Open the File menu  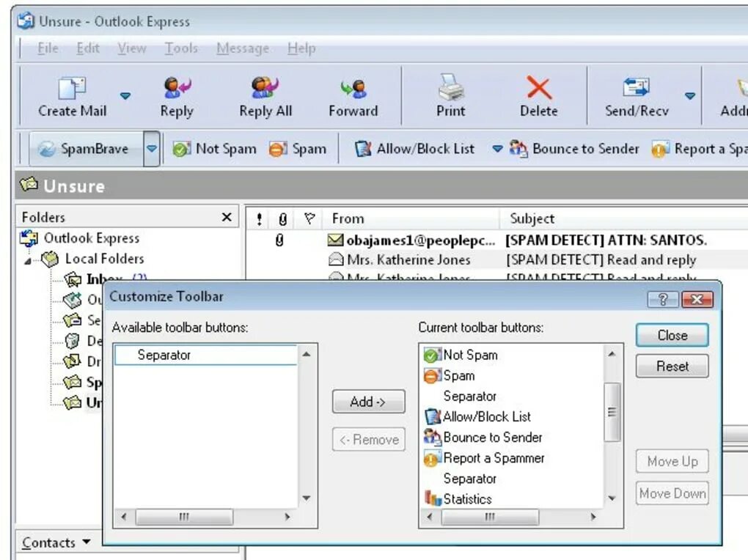point(48,48)
